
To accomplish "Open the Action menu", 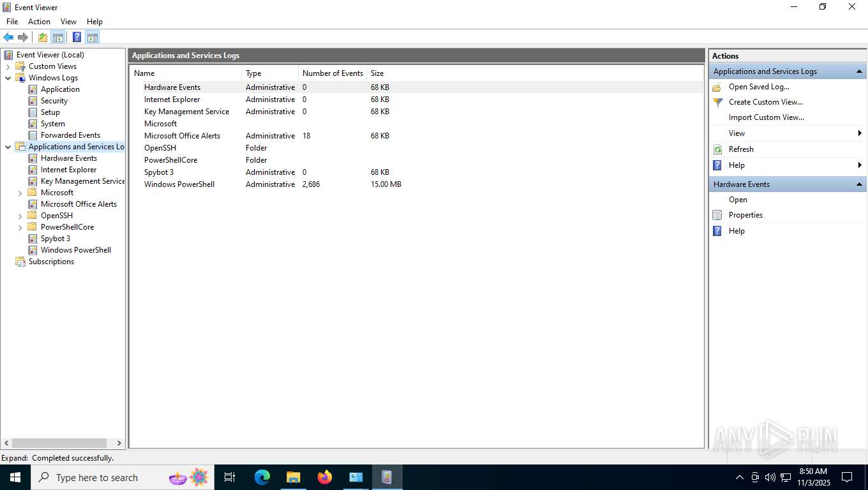I will point(39,22).
